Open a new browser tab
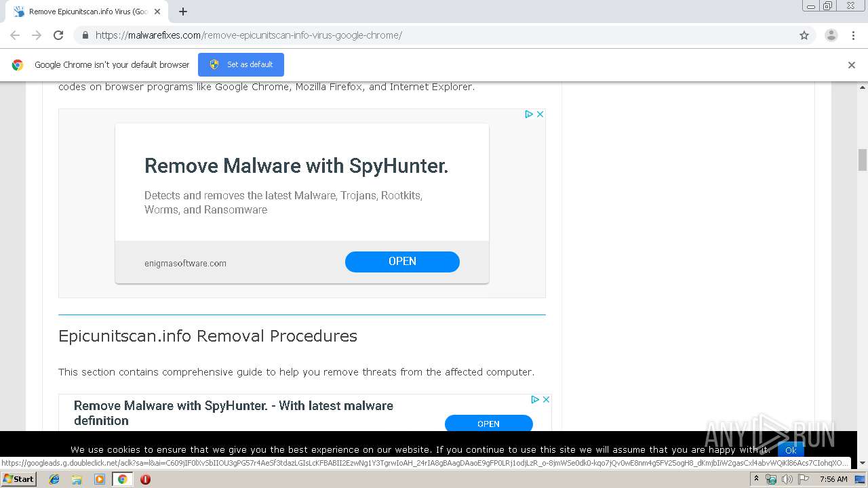The image size is (868, 488). pos(183,12)
